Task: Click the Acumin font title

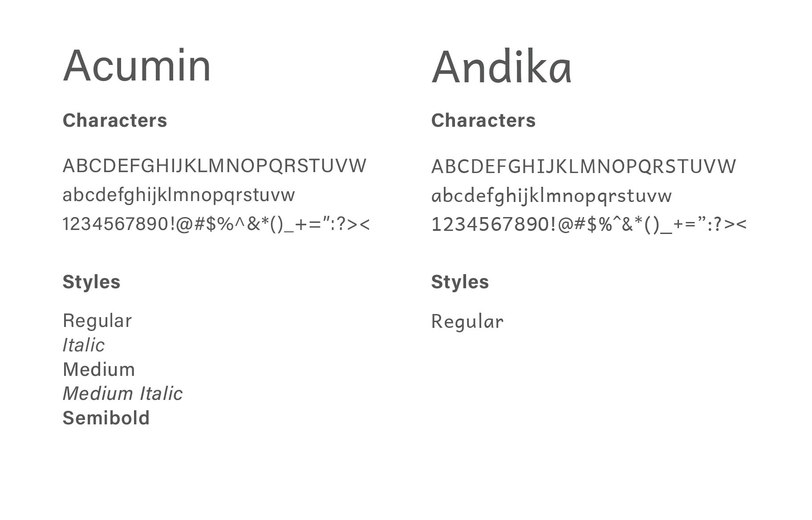Action: [137, 66]
